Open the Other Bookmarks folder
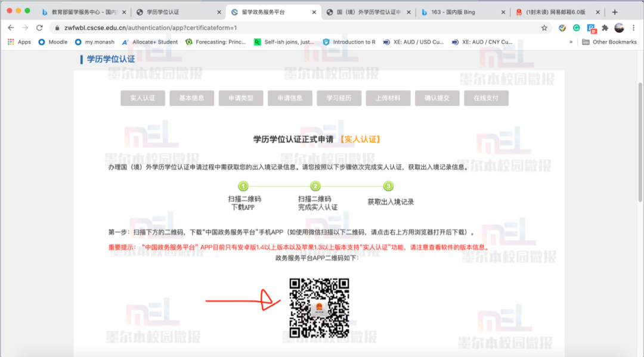 pyautogui.click(x=609, y=42)
